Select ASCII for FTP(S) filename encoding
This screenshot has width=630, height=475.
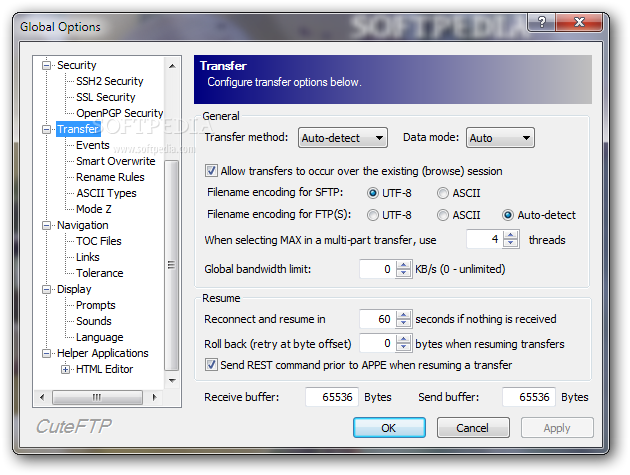coord(443,215)
